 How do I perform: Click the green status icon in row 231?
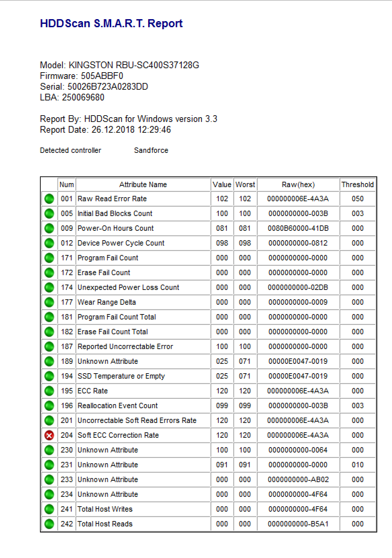(49, 465)
